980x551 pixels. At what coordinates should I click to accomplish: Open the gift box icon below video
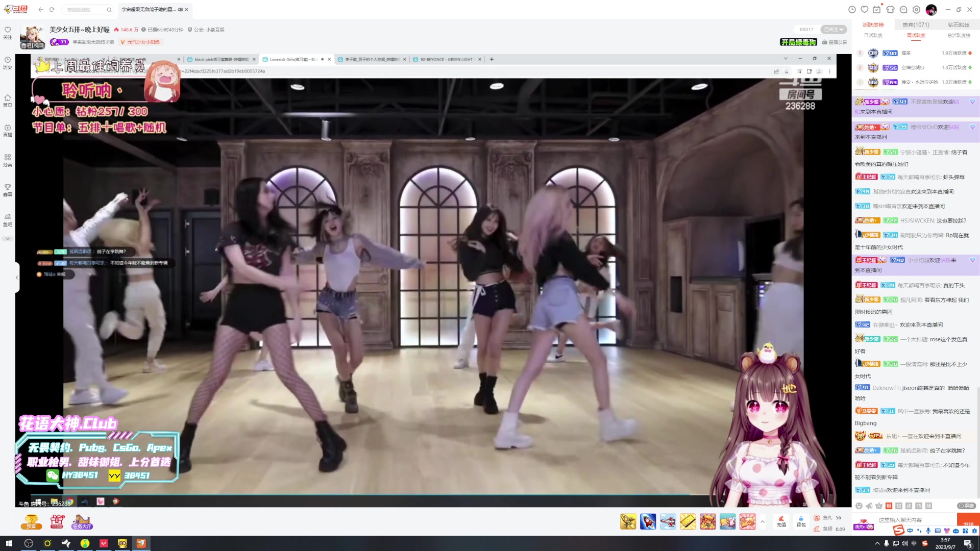point(57,521)
